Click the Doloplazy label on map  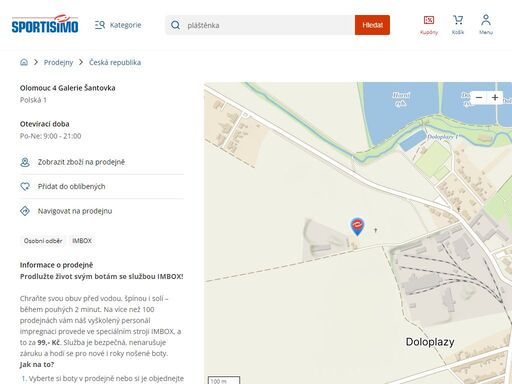tap(430, 342)
